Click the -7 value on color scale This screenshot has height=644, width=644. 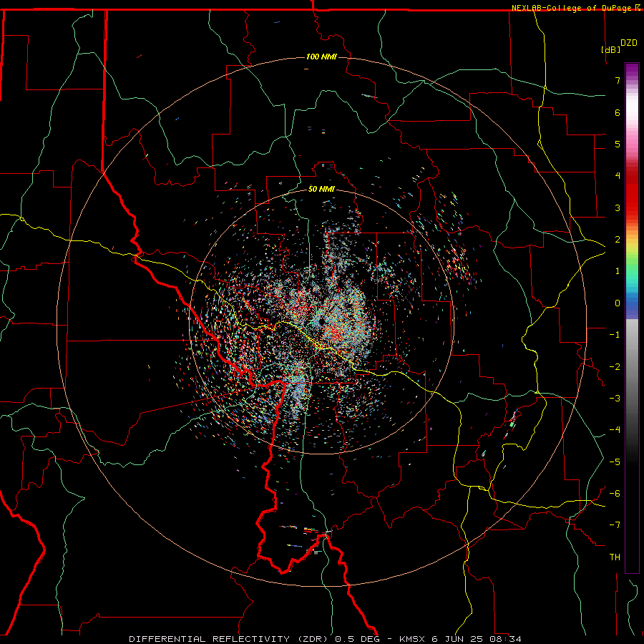coord(615,525)
